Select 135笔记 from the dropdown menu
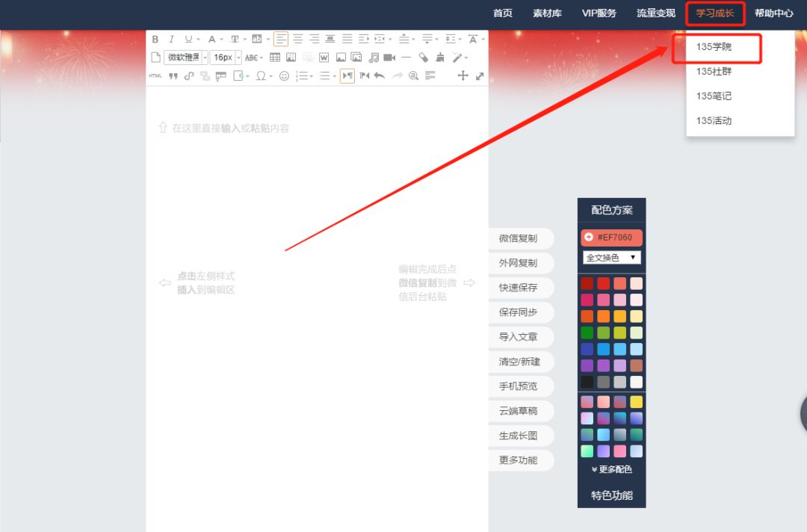The image size is (807, 532). tap(714, 96)
